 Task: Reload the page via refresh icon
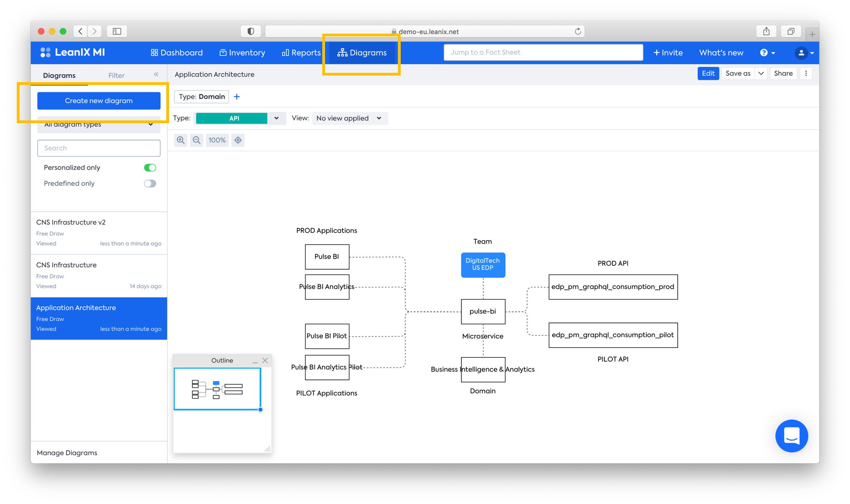578,31
